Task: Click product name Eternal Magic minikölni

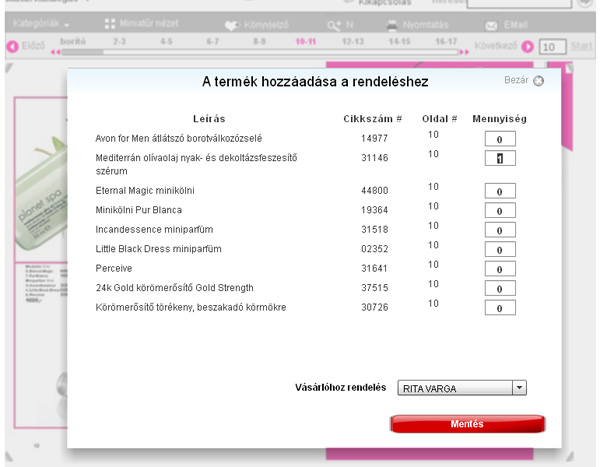Action: tap(145, 191)
